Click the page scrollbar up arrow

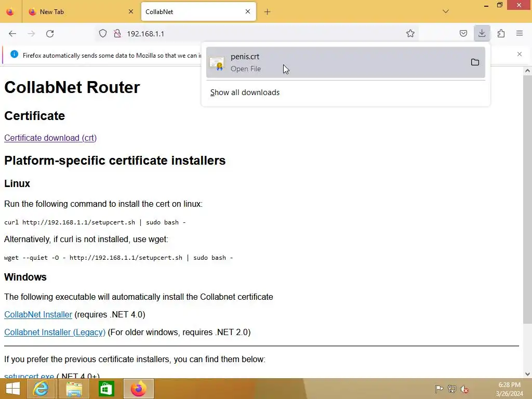[527, 71]
